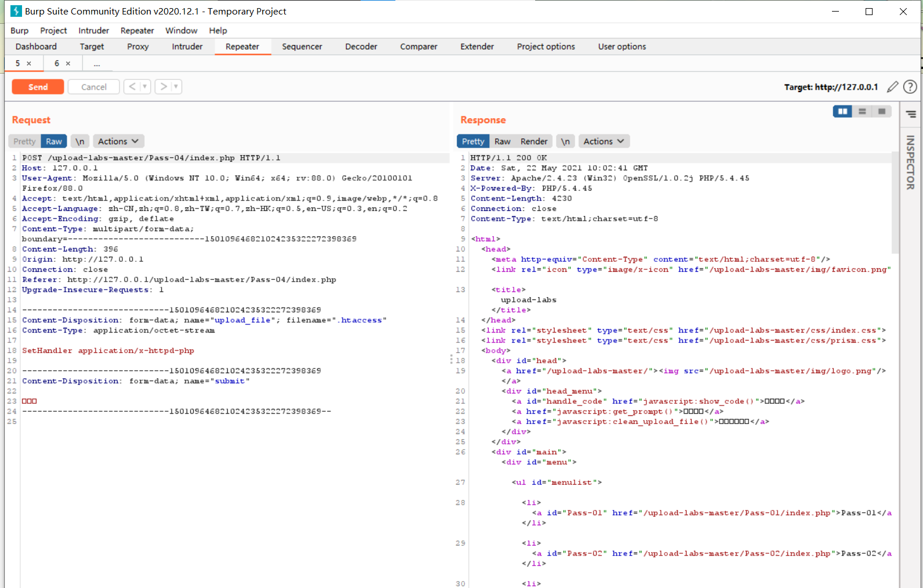Image resolution: width=923 pixels, height=588 pixels.
Task: Switch to the Extender tab
Action: point(477,47)
